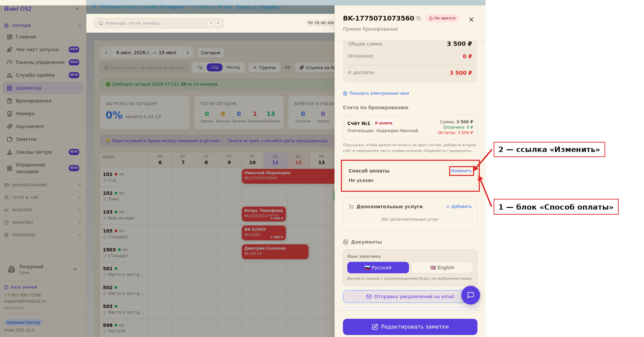Image resolution: width=644 pixels, height=337 pixels.
Task: Switch calendar view to 7д
Action: pos(200,67)
